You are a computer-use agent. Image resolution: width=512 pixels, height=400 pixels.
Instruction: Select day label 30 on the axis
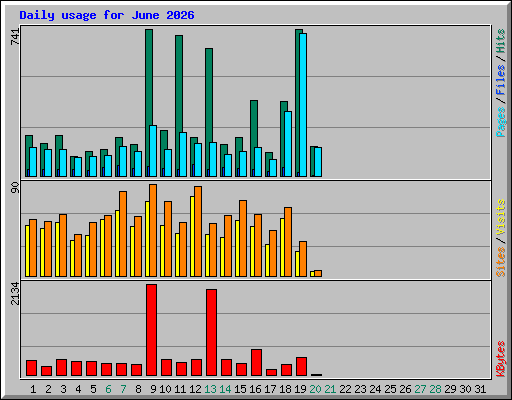pos(465,389)
